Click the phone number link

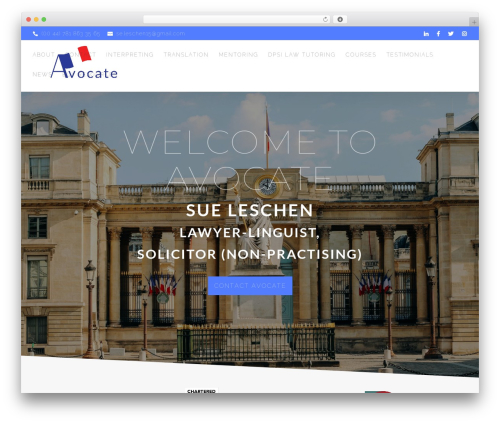(71, 34)
